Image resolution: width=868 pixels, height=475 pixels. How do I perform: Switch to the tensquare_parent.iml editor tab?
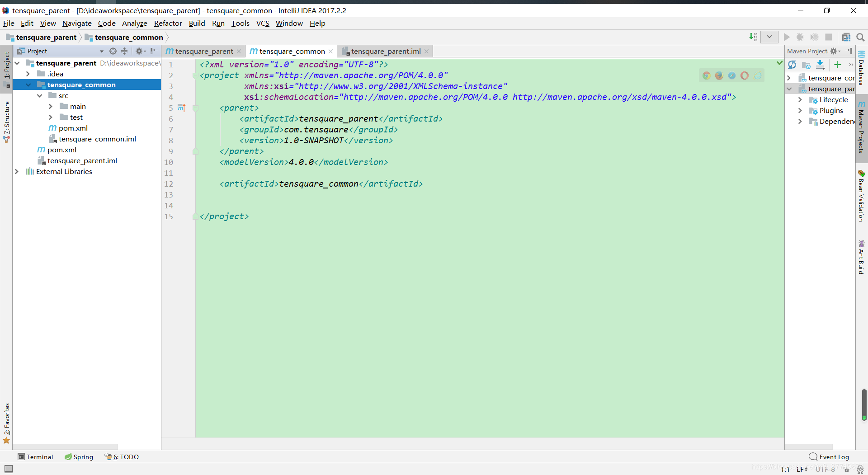tap(386, 51)
